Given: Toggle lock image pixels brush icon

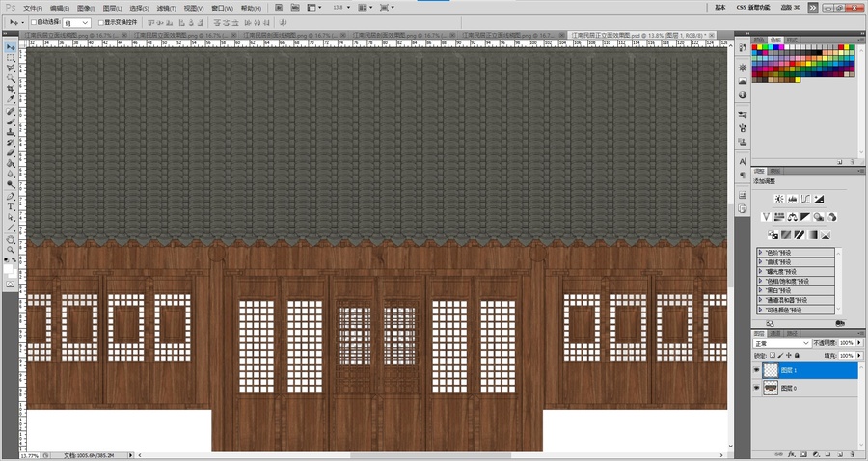Looking at the screenshot, I should [x=780, y=355].
